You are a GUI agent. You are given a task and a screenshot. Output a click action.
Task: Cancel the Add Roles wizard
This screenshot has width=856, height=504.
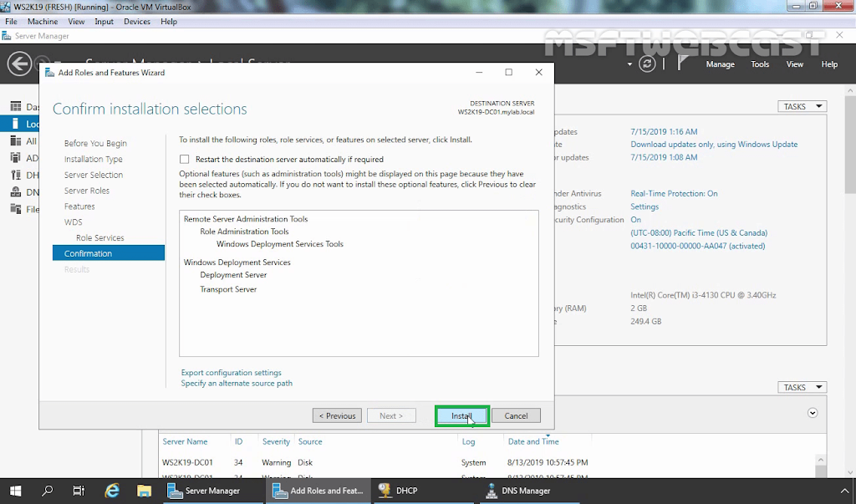click(516, 416)
